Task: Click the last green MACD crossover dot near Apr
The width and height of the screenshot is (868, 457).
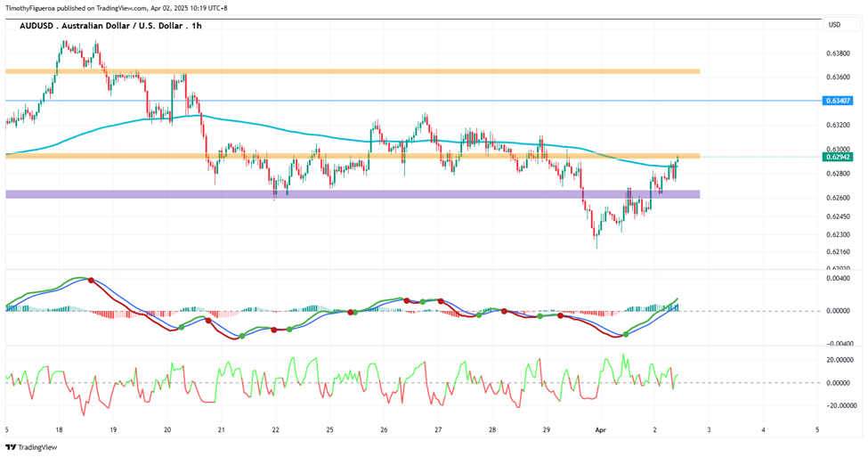Action: point(626,334)
